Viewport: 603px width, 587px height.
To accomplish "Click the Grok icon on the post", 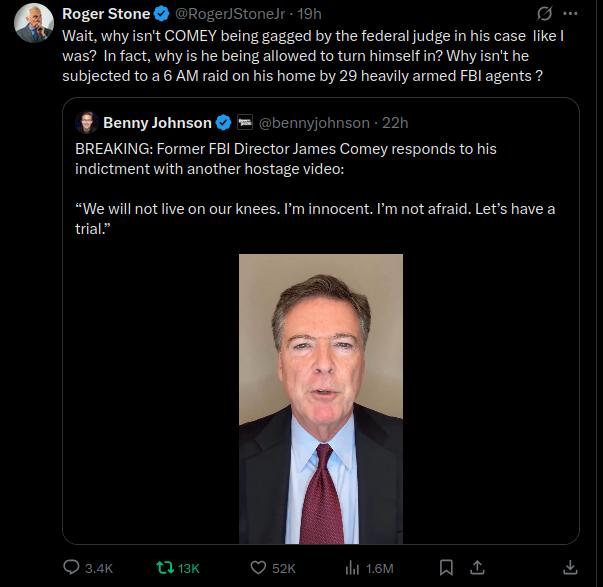I will 545,14.
